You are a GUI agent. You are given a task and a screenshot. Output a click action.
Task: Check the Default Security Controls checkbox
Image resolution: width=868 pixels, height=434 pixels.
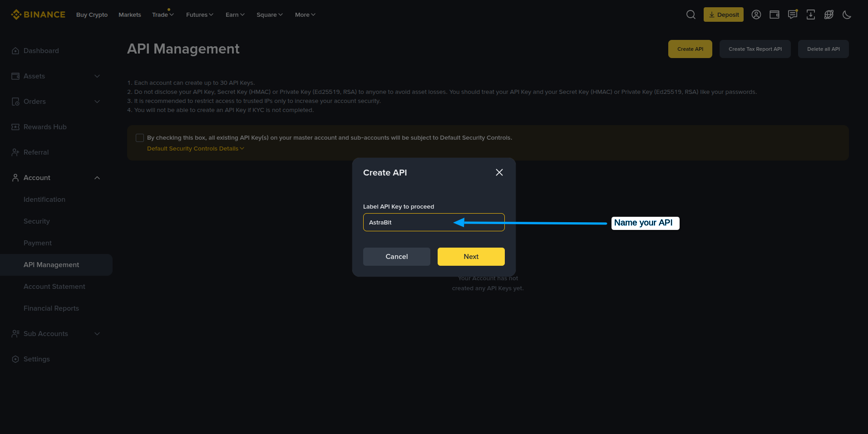[x=140, y=138]
